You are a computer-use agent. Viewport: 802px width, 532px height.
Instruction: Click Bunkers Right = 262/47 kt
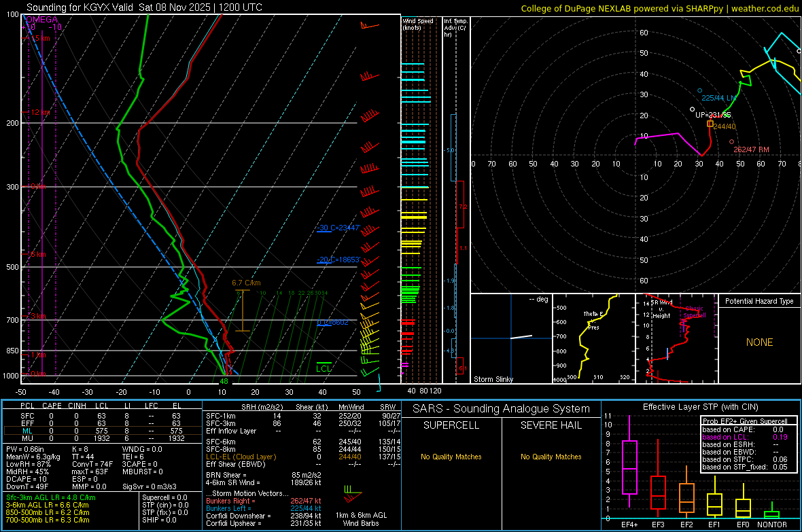tap(264, 501)
